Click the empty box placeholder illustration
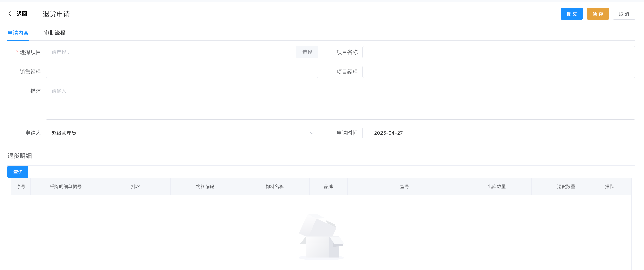The height and width of the screenshot is (270, 644). [x=321, y=237]
